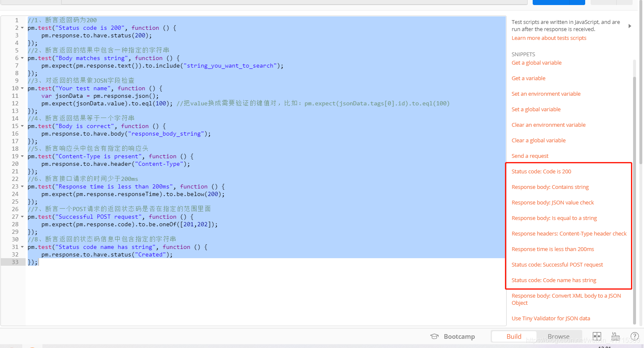The image size is (644, 348).
Task: Open the Bootcamp graduation cap icon
Action: click(434, 336)
